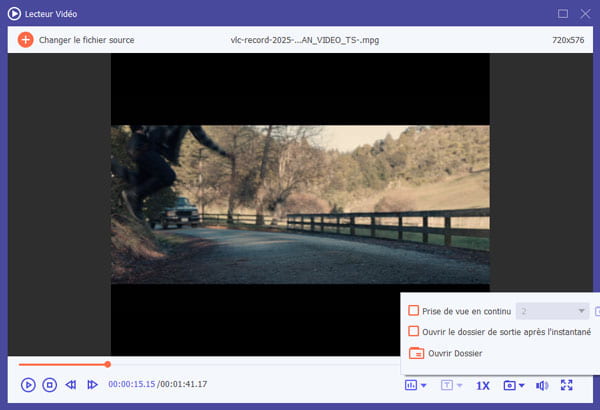Click the subtitle text icon
This screenshot has height=410, width=600.
tap(446, 385)
